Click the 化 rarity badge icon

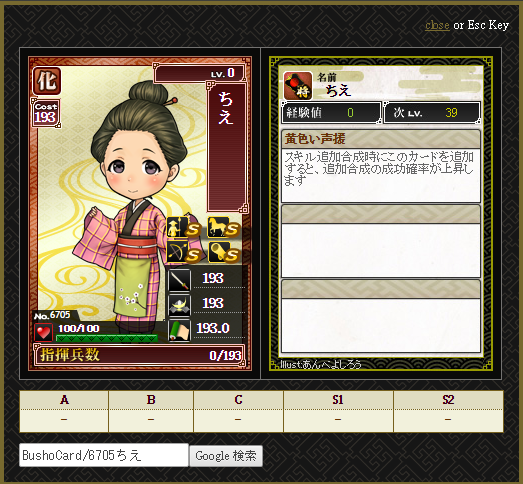47,81
